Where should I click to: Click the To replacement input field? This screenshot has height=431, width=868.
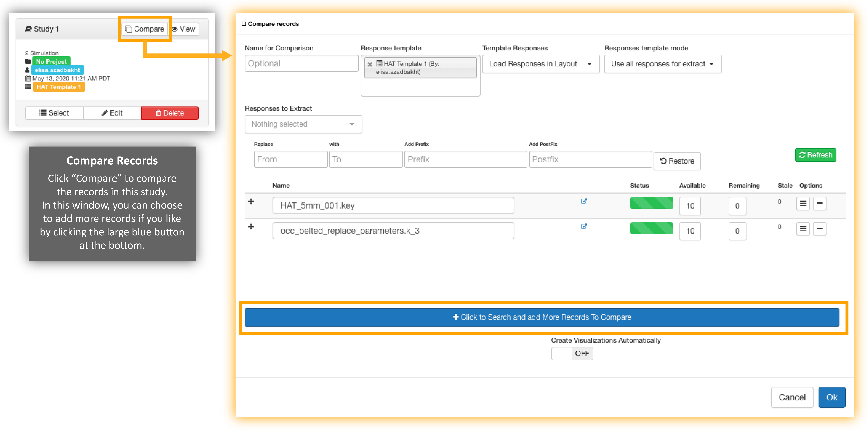click(366, 159)
